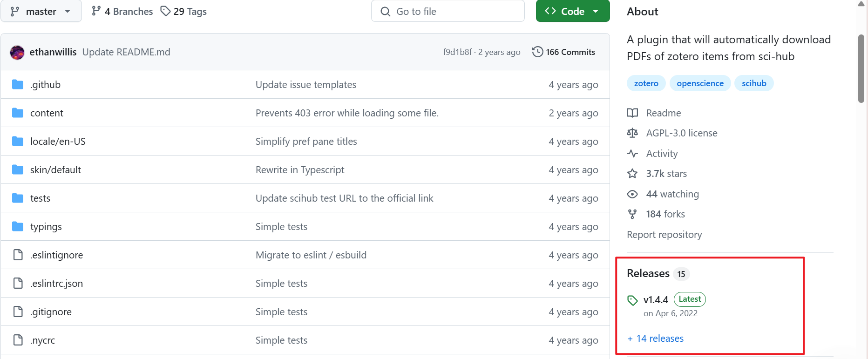The image size is (868, 359).
Task: Click the tests folder icon
Action: click(x=18, y=198)
